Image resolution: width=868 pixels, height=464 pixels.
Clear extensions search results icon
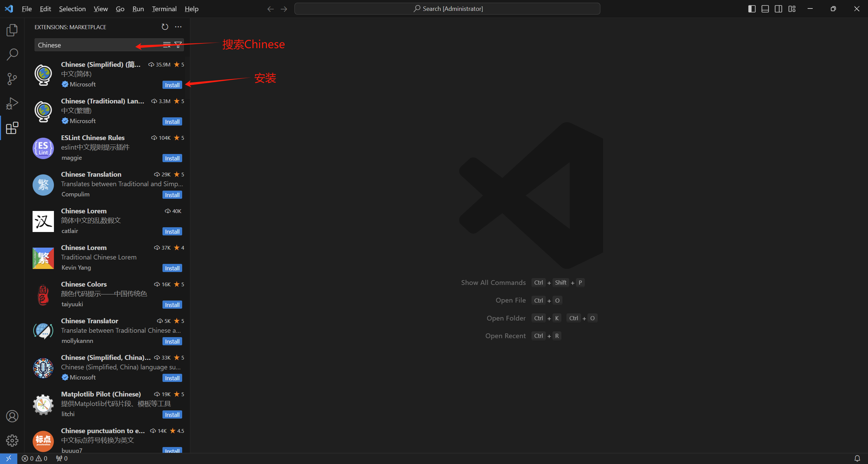167,45
